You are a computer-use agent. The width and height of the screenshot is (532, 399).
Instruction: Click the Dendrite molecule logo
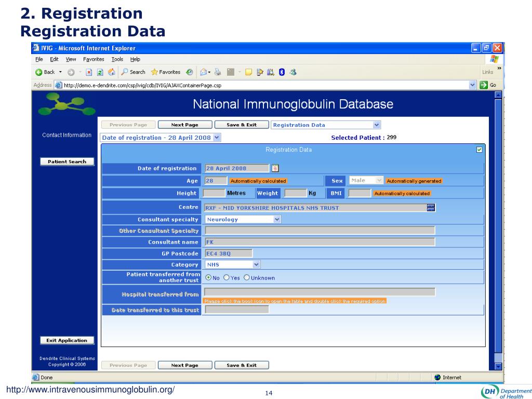(x=66, y=105)
